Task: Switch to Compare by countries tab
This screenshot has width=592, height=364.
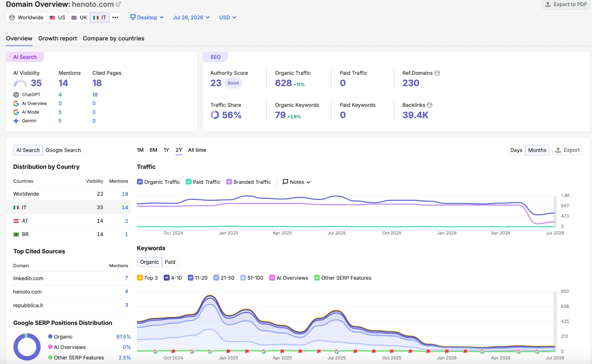Action: coord(113,39)
